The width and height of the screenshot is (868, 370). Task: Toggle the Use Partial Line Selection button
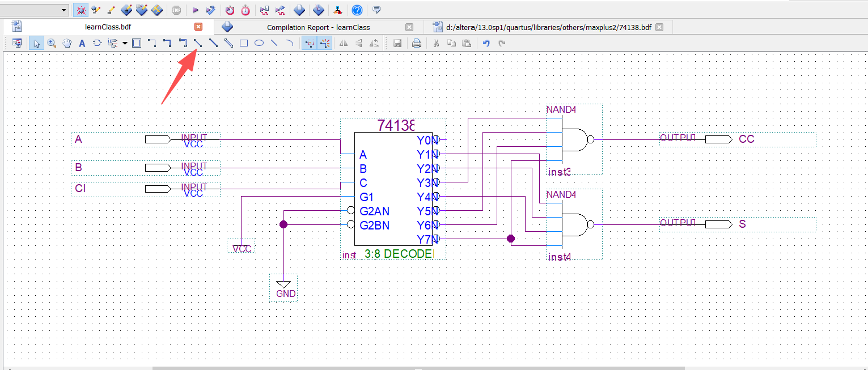(x=325, y=43)
